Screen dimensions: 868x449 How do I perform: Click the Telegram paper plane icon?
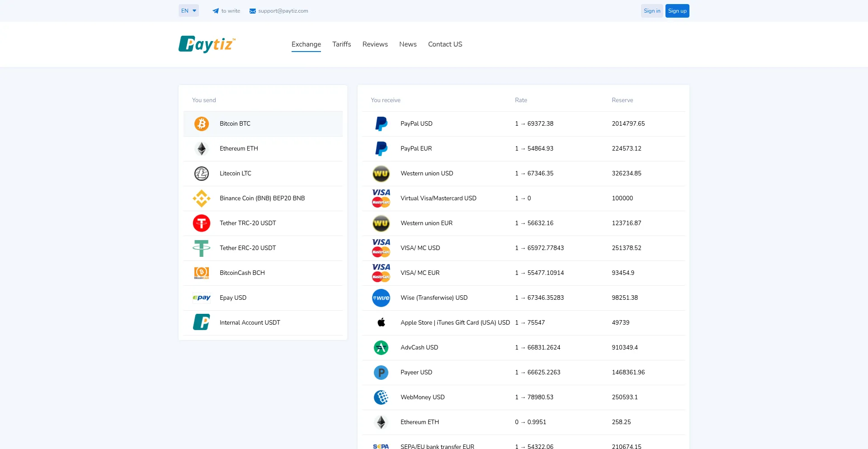point(216,11)
